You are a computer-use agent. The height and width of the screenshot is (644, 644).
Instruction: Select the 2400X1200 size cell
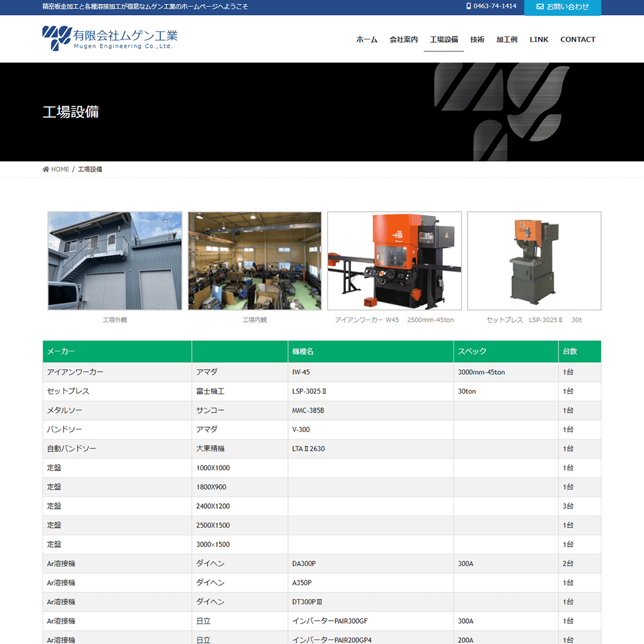point(240,506)
